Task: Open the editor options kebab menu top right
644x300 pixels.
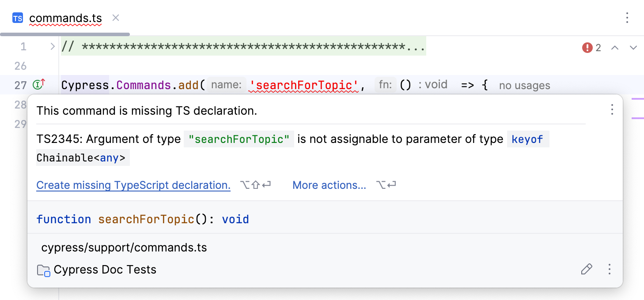Action: 628,18
